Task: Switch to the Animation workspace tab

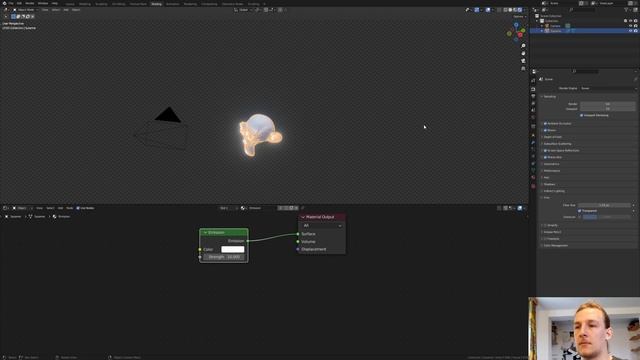Action: (173, 4)
